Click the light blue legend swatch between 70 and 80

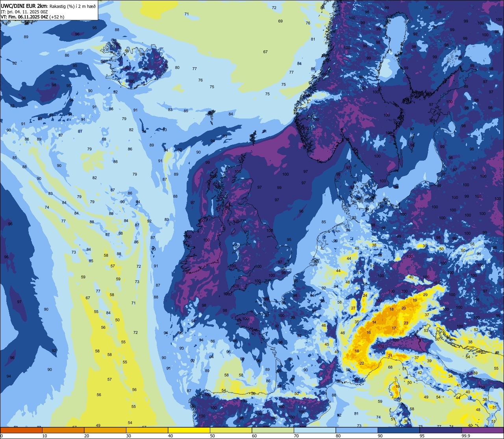coord(315,430)
